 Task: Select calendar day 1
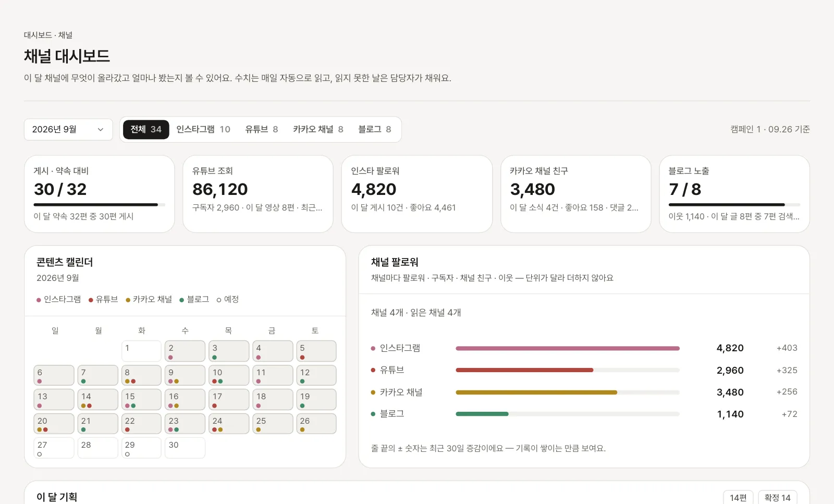tap(141, 351)
